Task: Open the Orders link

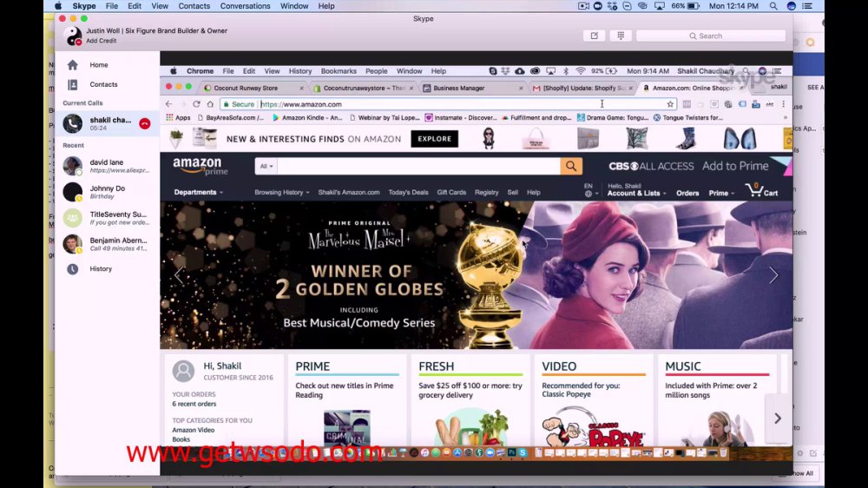Action: (687, 193)
